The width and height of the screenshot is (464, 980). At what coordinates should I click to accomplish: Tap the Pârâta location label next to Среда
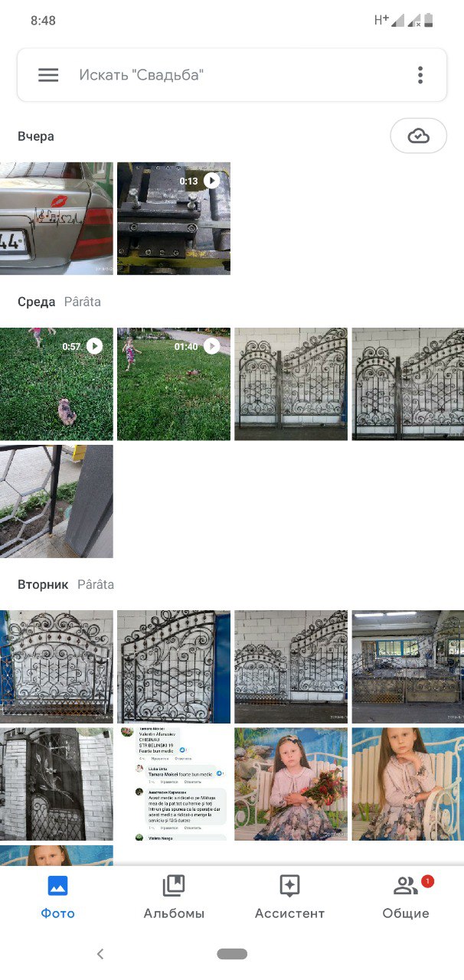82,302
